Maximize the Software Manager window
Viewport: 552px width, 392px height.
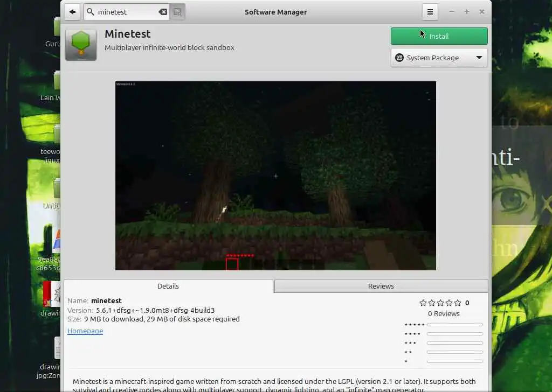click(467, 12)
